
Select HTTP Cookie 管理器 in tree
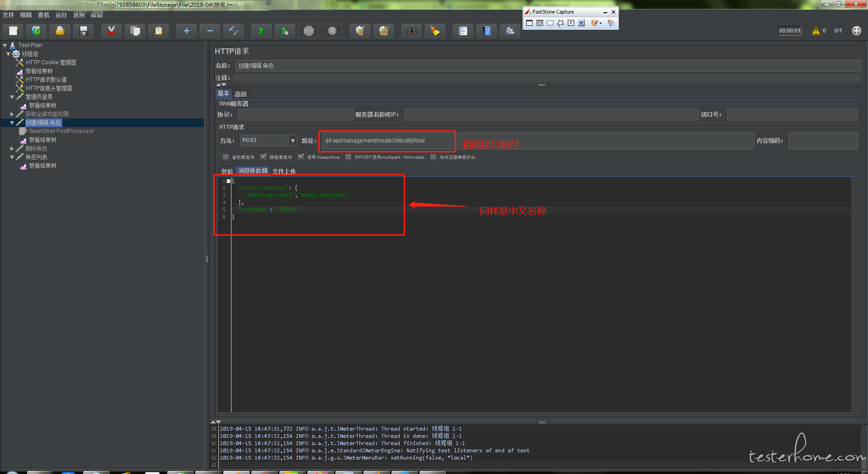51,62
